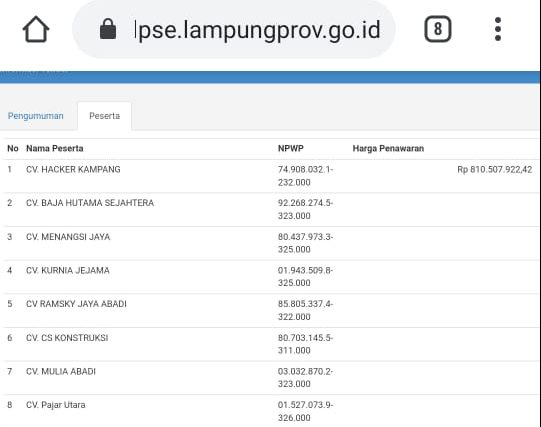Click the NPWP column header
The height and width of the screenshot is (427, 541).
click(x=291, y=149)
